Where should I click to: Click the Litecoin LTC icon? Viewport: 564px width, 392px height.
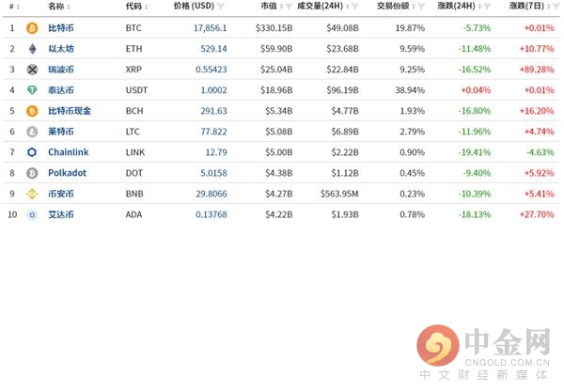coord(32,132)
